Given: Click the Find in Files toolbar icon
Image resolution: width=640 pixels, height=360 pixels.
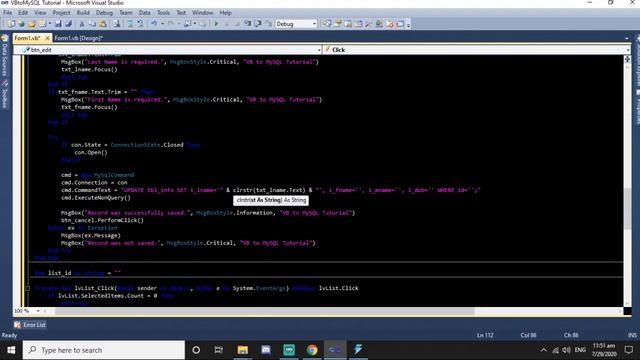Looking at the screenshot, I should tap(117, 24).
